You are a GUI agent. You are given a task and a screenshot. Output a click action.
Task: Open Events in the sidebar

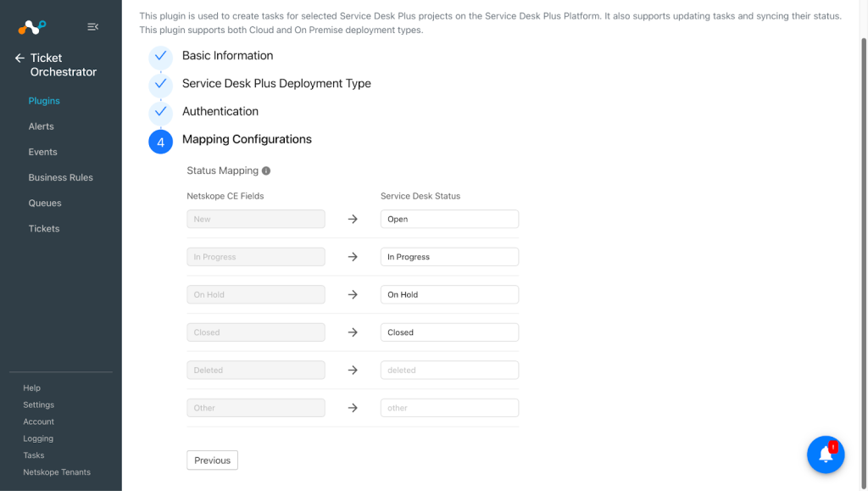tap(42, 152)
